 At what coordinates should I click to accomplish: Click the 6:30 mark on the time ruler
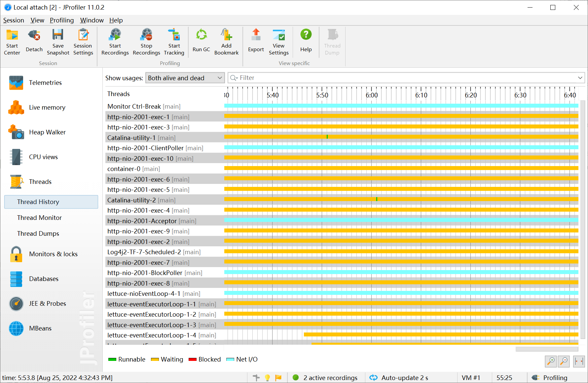(520, 95)
